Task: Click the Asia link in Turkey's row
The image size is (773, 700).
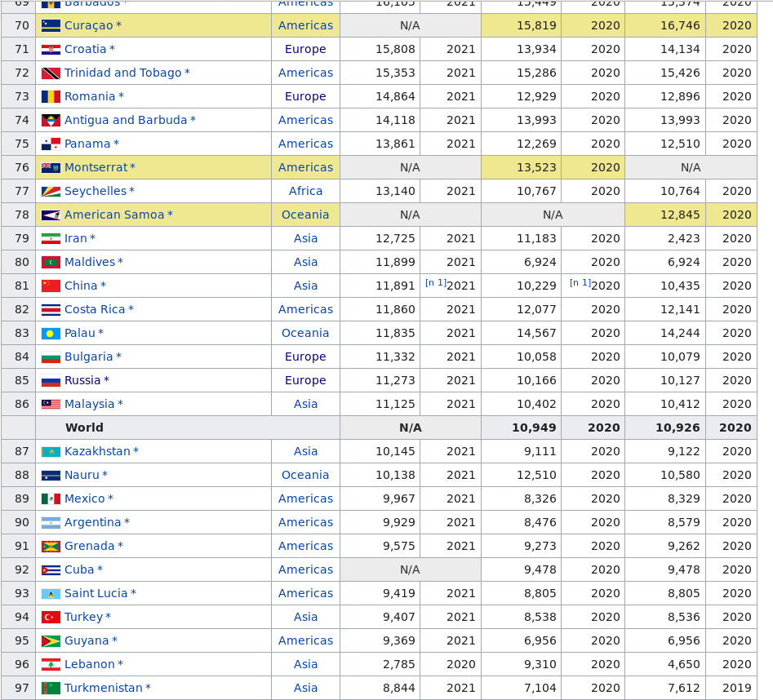Action: pyautogui.click(x=305, y=617)
